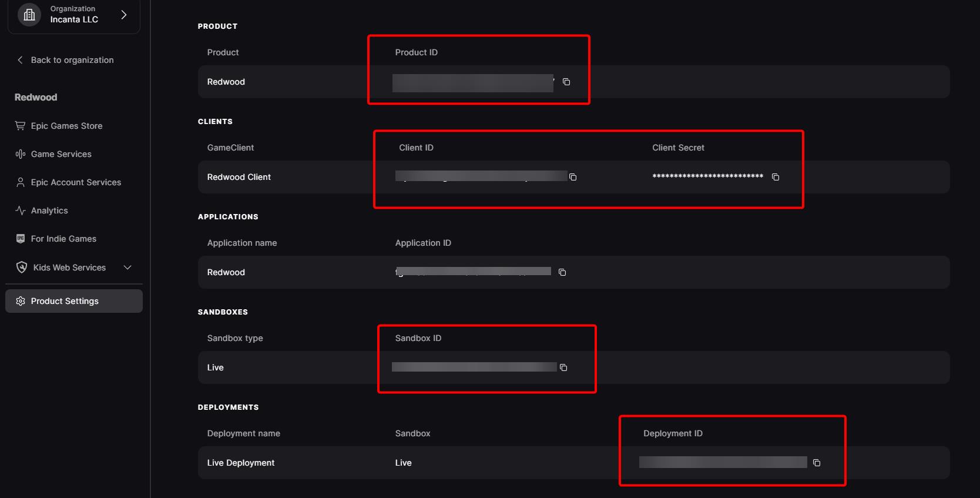The width and height of the screenshot is (980, 498).
Task: Click the Epic Account Services icon
Action: click(x=21, y=182)
